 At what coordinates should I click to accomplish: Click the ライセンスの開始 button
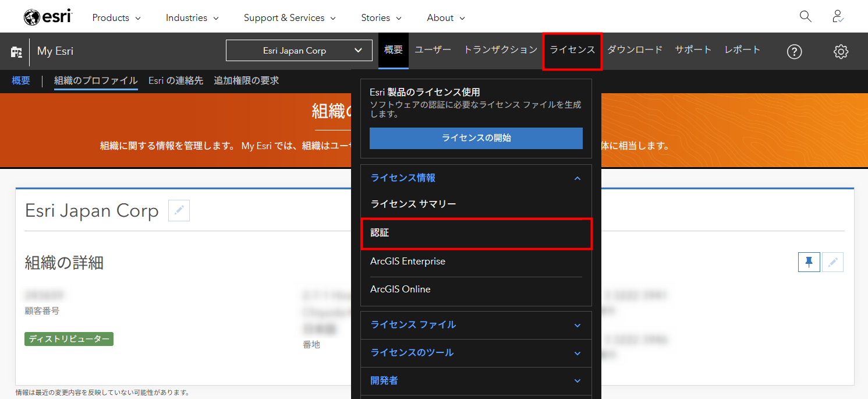tap(476, 138)
